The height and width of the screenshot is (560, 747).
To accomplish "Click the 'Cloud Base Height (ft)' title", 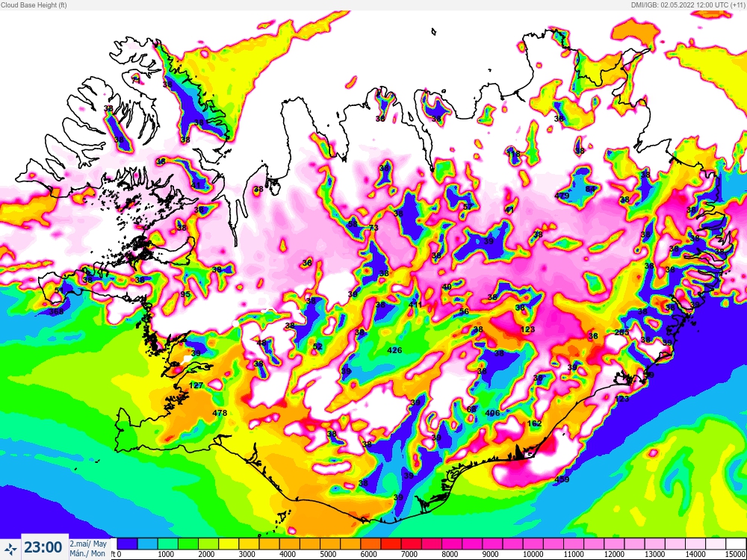I will tap(34, 5).
